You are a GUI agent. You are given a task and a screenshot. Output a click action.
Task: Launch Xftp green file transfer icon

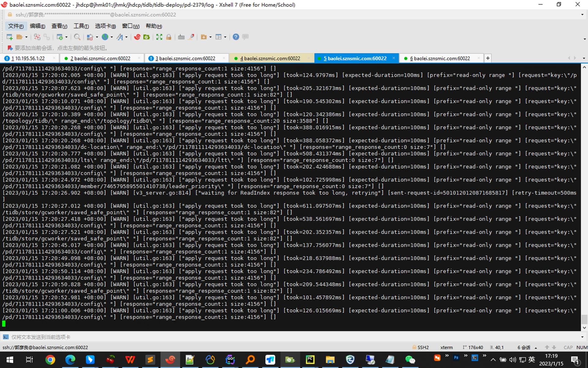pyautogui.click(x=147, y=37)
